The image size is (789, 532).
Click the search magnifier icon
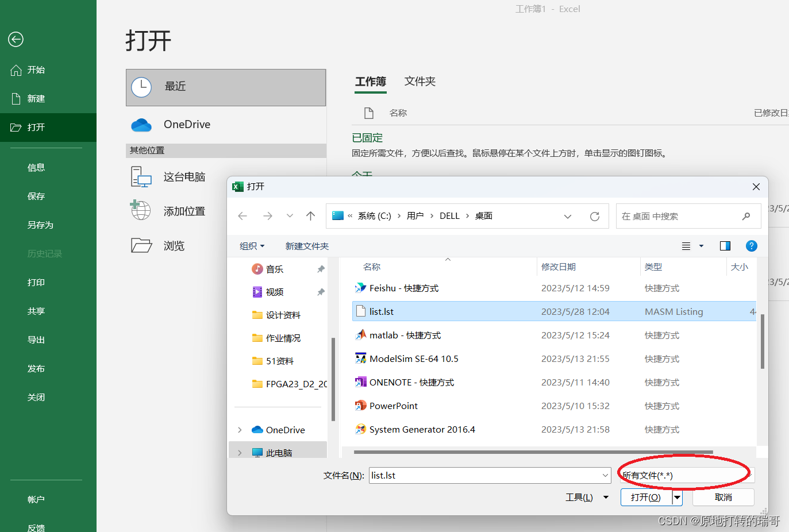(x=746, y=216)
